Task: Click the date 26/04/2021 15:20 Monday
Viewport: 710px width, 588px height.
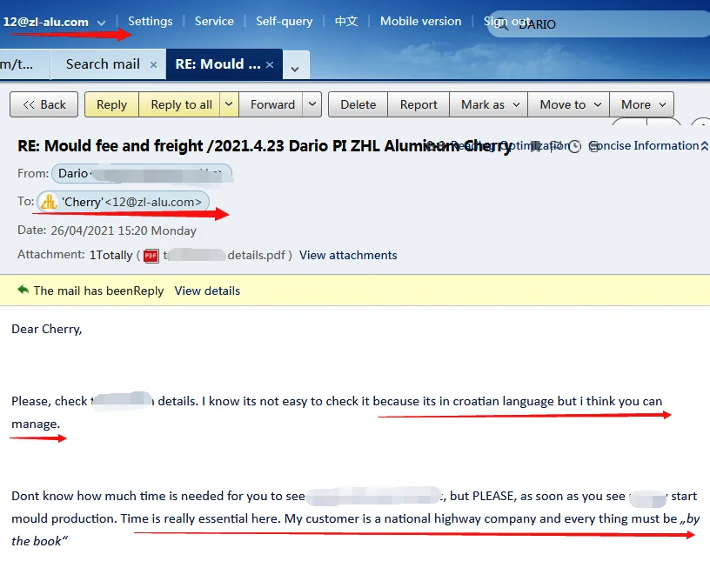Action: click(124, 231)
